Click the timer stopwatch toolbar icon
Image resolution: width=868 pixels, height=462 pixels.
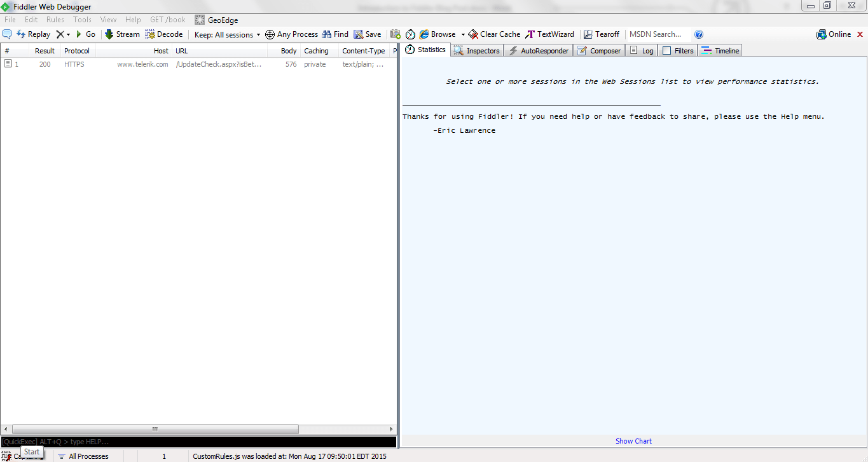tap(411, 34)
